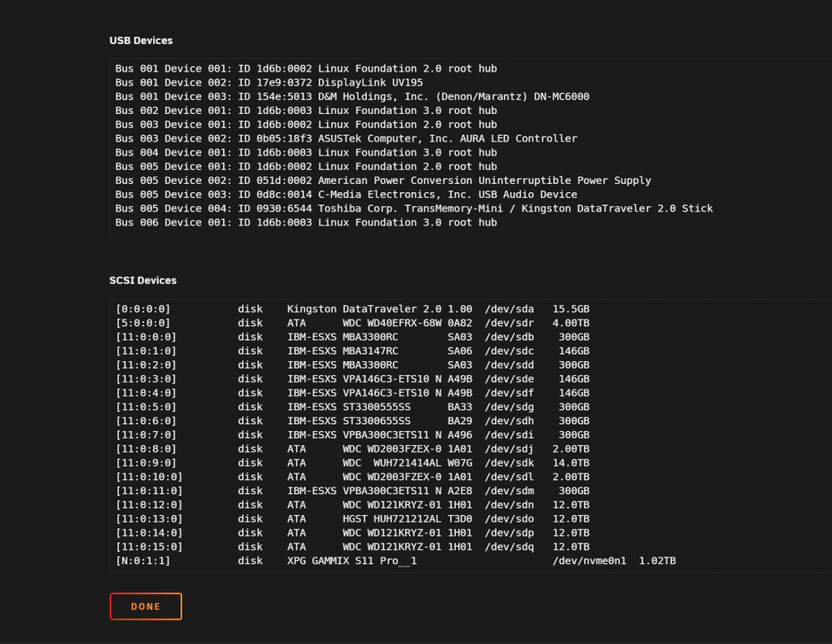Click the /dev/sdc MBA3147RC row

(x=353, y=351)
